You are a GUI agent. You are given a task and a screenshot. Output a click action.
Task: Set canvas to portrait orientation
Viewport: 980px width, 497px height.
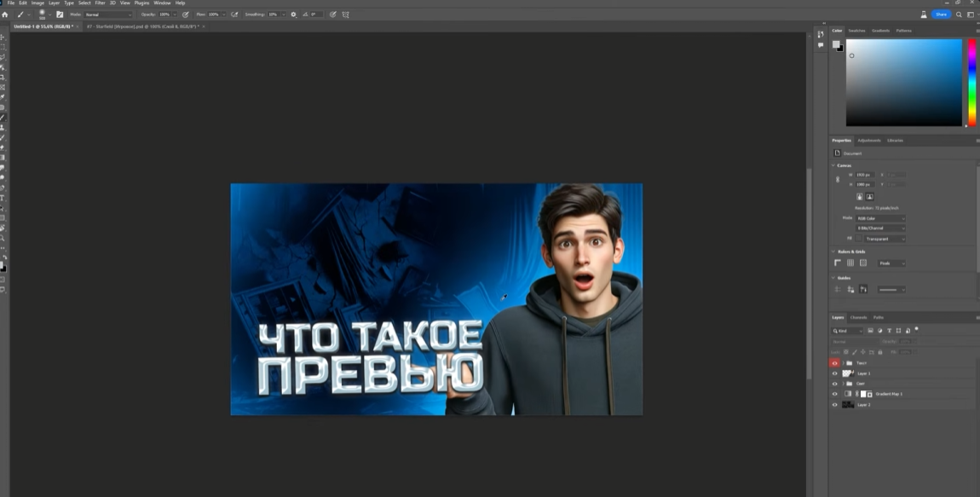pos(859,196)
